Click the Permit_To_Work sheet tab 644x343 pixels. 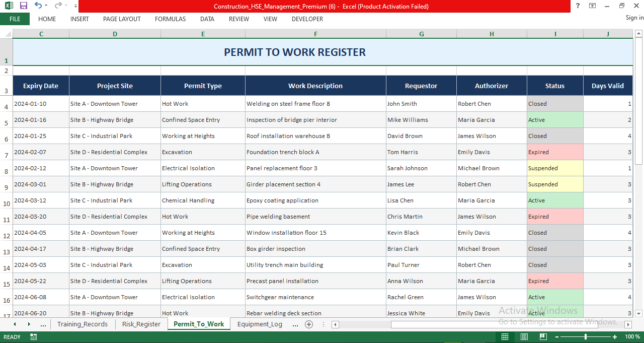point(199,324)
